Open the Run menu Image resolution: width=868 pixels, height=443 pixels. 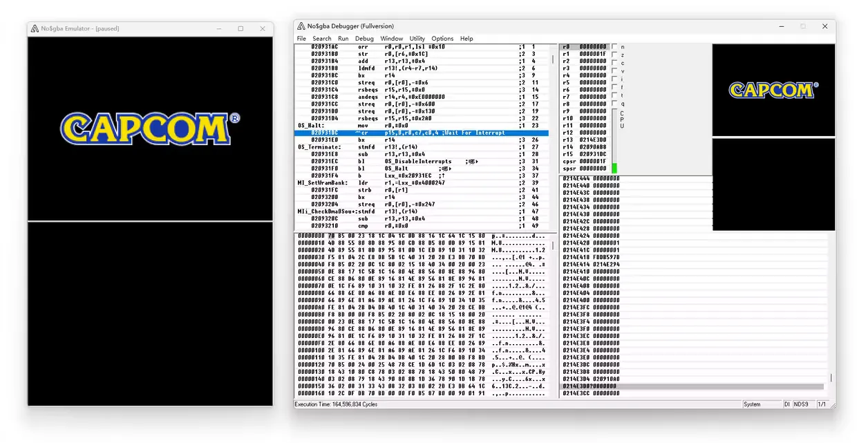pyautogui.click(x=343, y=39)
